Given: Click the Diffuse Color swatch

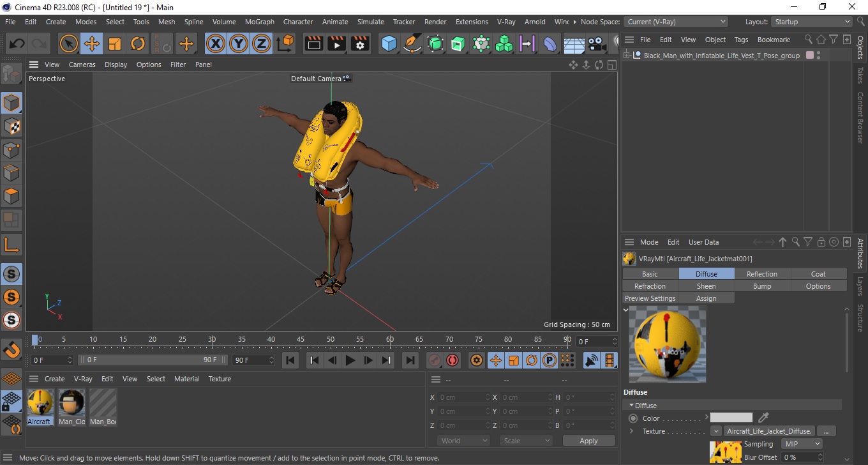Looking at the screenshot, I should pyautogui.click(x=731, y=418).
